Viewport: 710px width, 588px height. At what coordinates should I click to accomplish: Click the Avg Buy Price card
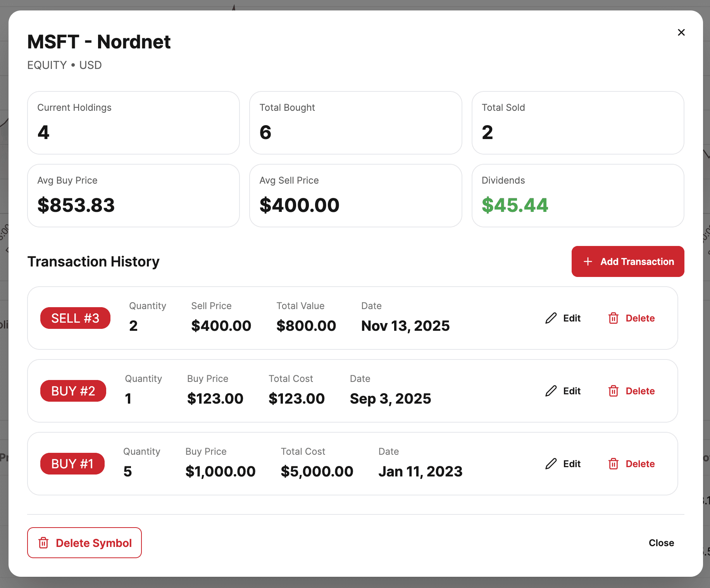pyautogui.click(x=133, y=195)
